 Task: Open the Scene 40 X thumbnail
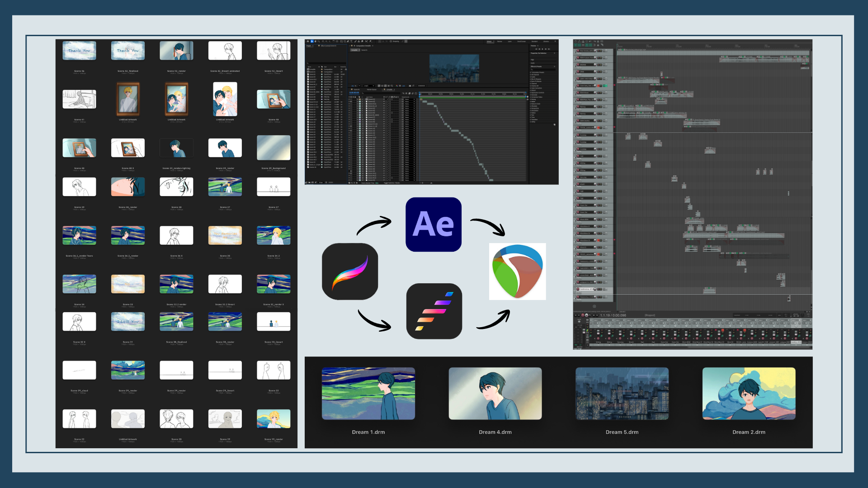[x=128, y=148]
